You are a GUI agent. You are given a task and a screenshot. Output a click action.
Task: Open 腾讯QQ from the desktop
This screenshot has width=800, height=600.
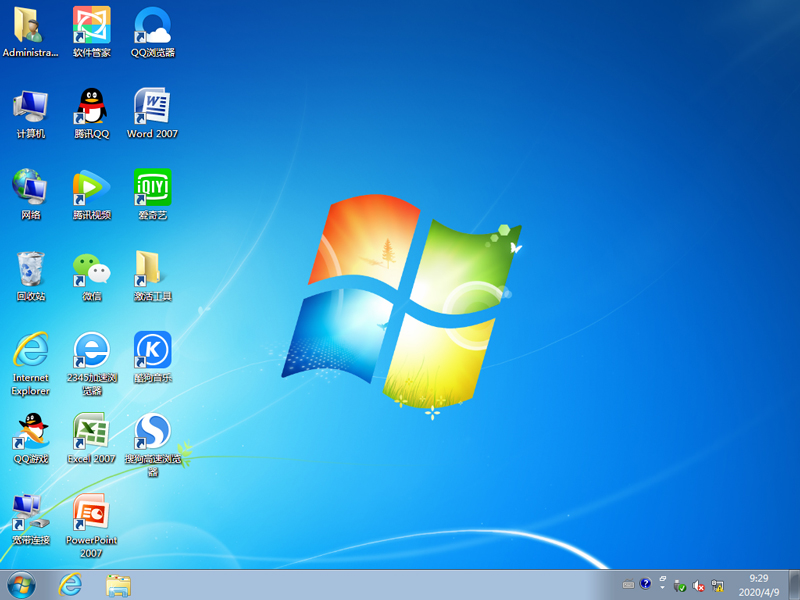(x=90, y=110)
